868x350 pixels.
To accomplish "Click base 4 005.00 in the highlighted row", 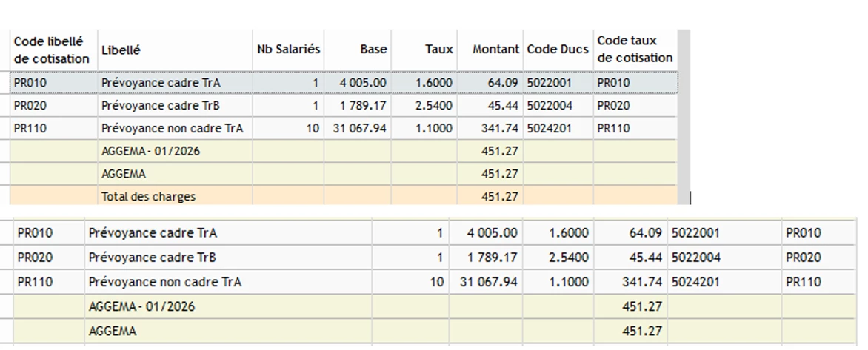I will pos(363,83).
